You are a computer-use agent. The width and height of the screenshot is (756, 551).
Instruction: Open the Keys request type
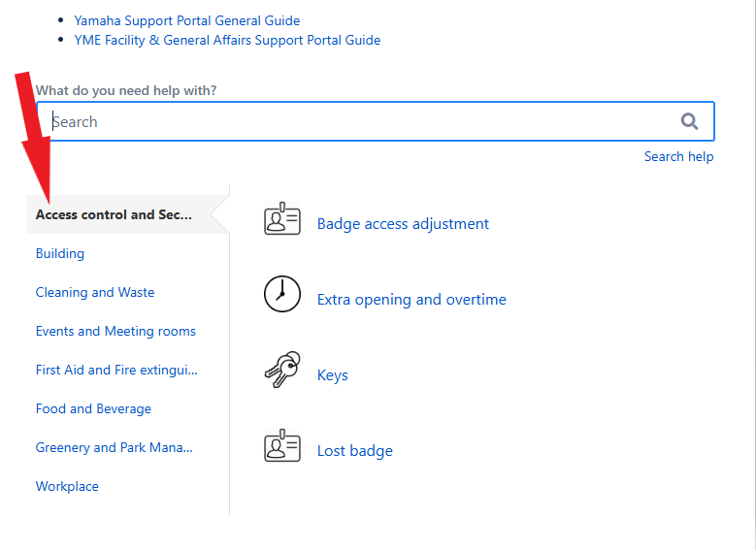click(332, 375)
